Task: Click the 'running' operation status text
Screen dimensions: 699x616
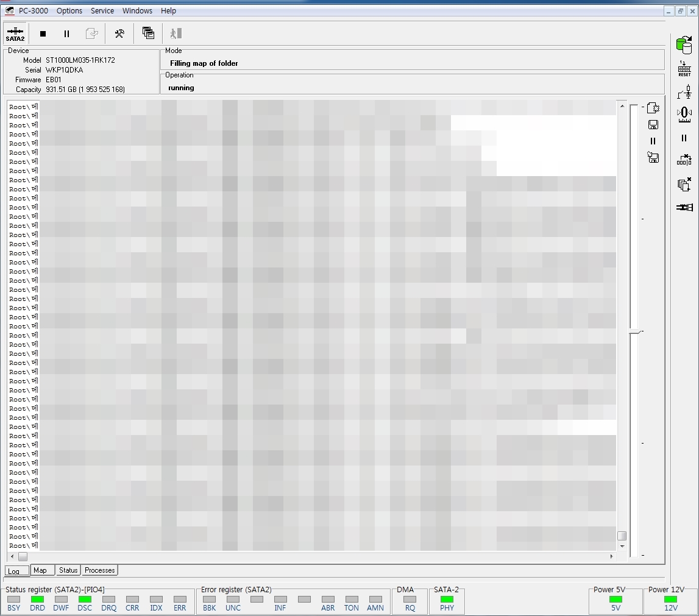Action: [x=181, y=88]
